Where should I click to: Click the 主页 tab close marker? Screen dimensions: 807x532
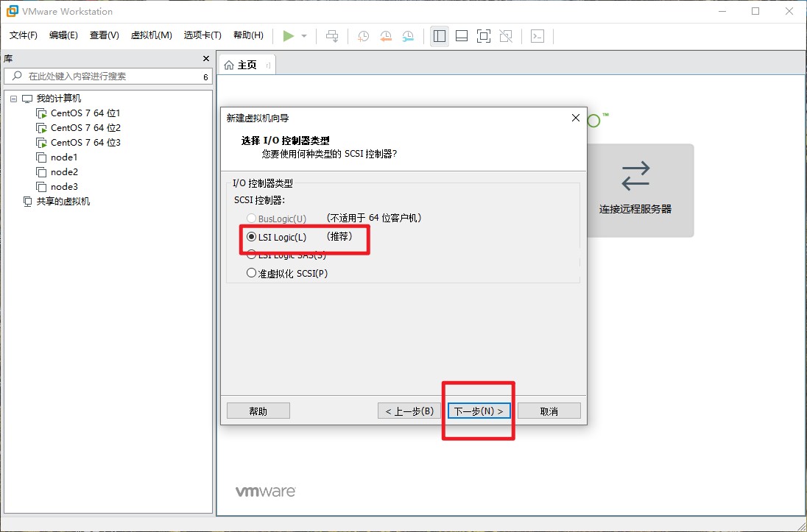[x=268, y=65]
